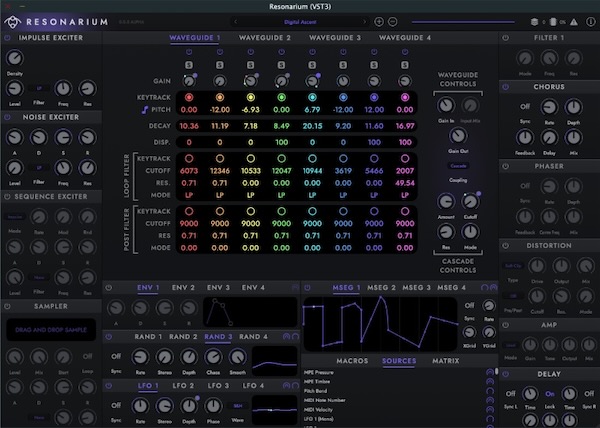Click MSEG Sync Off button
600x428 pixels.
click(469, 305)
